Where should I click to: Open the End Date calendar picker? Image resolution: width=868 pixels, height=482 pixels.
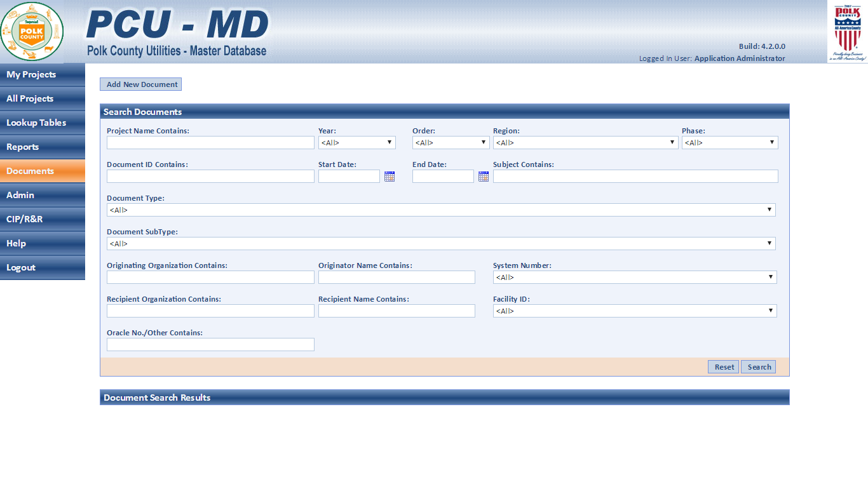(x=484, y=177)
